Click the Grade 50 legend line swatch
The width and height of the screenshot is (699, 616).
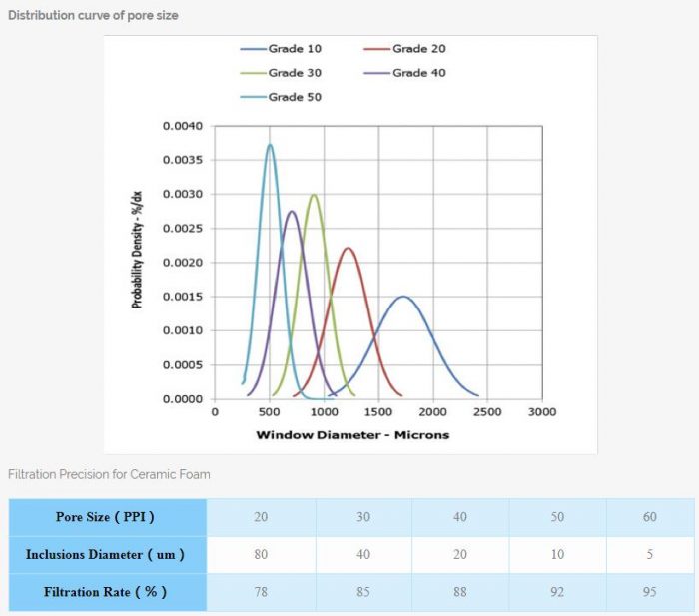252,97
